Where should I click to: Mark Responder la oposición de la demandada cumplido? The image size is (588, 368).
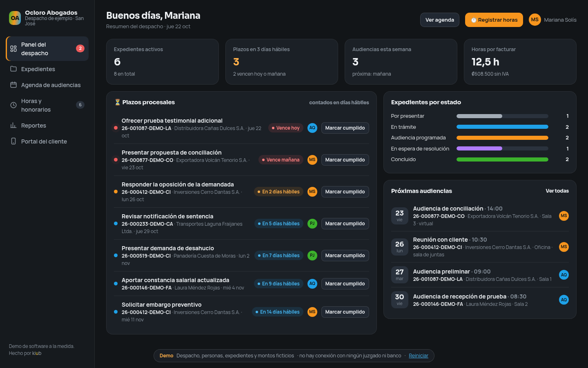[x=345, y=192]
